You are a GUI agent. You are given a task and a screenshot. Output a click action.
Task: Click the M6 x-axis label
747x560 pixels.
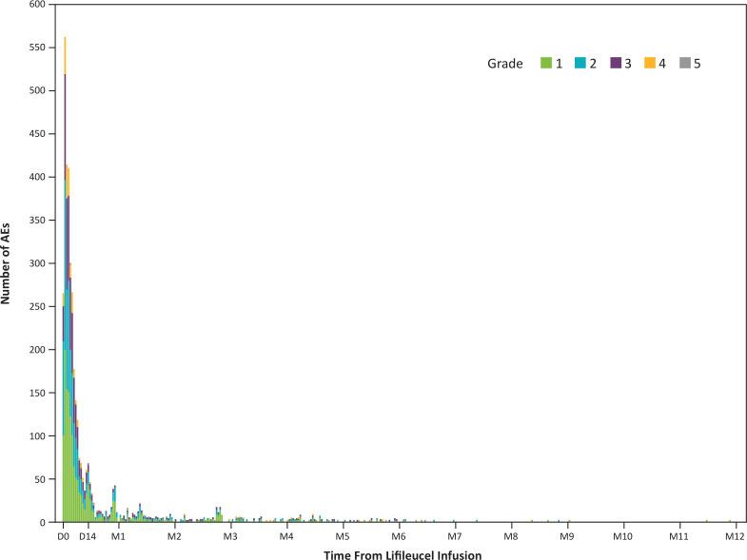pos(399,536)
